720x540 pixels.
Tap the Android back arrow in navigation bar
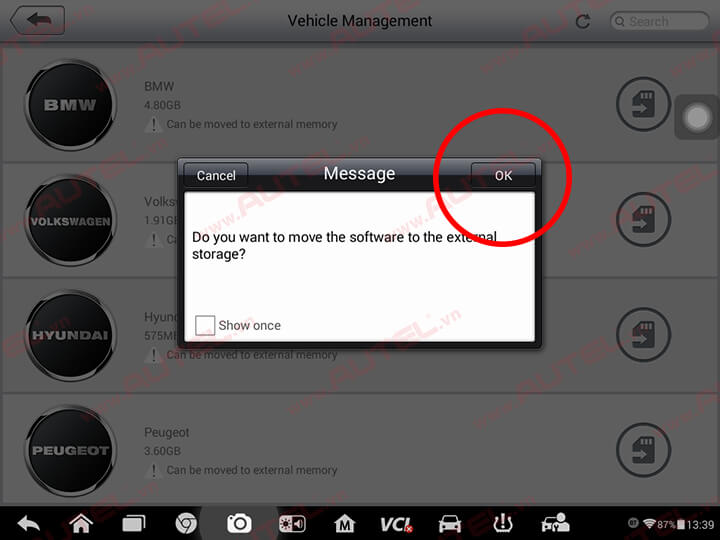(28, 523)
